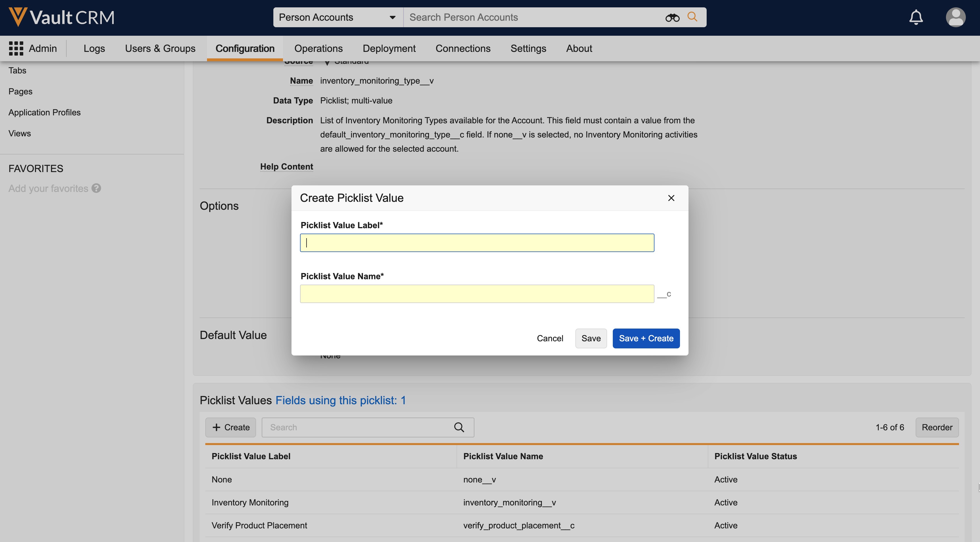Screen dimensions: 980x542
Task: Open the Deployment tab
Action: click(389, 48)
